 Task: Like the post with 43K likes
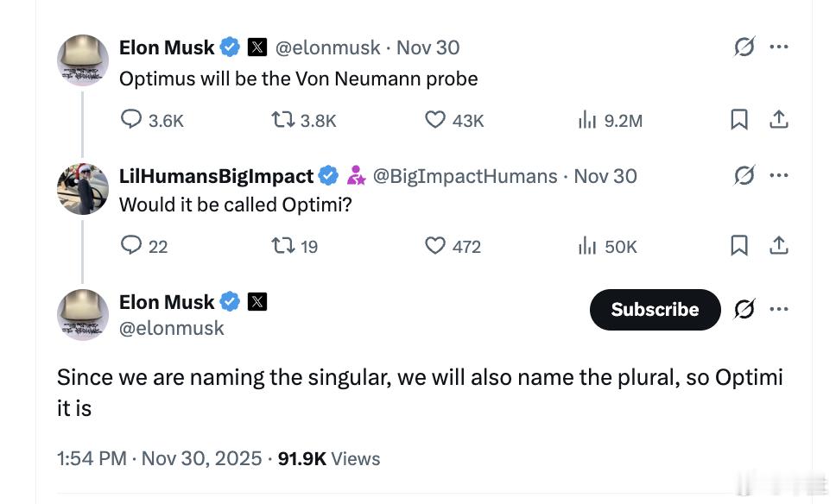pos(435,120)
